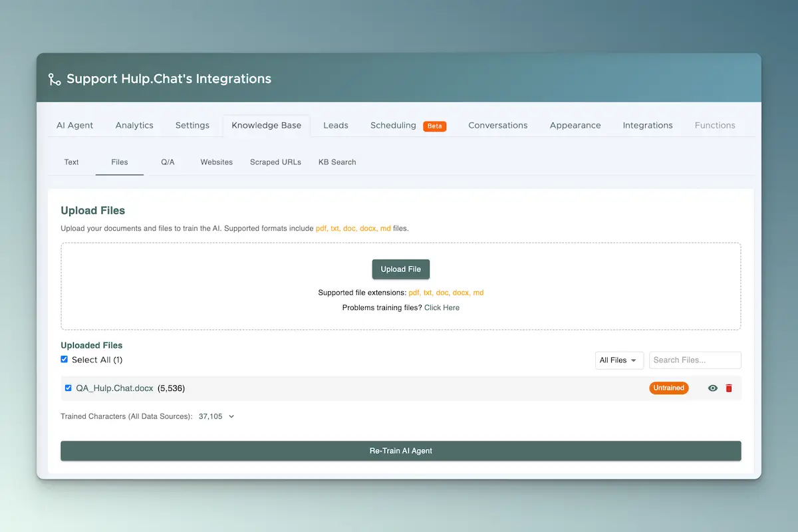Click the Untrained status badge
Viewport: 798px width, 532px height.
(x=669, y=388)
